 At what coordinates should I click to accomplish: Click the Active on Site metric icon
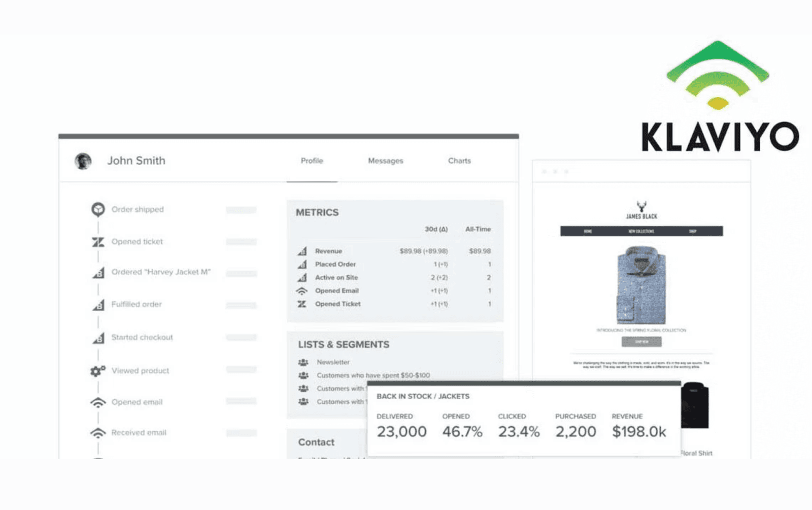click(x=302, y=277)
